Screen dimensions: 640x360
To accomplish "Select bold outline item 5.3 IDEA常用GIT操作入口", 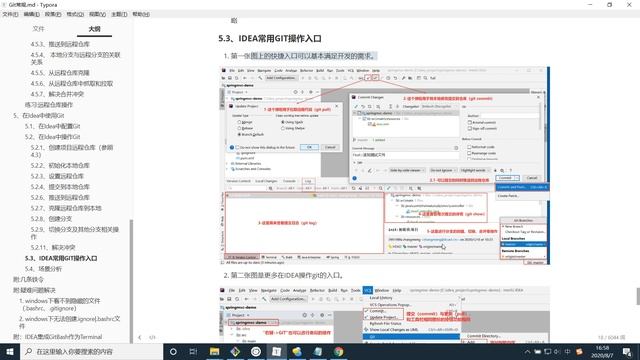I will (x=61, y=258).
